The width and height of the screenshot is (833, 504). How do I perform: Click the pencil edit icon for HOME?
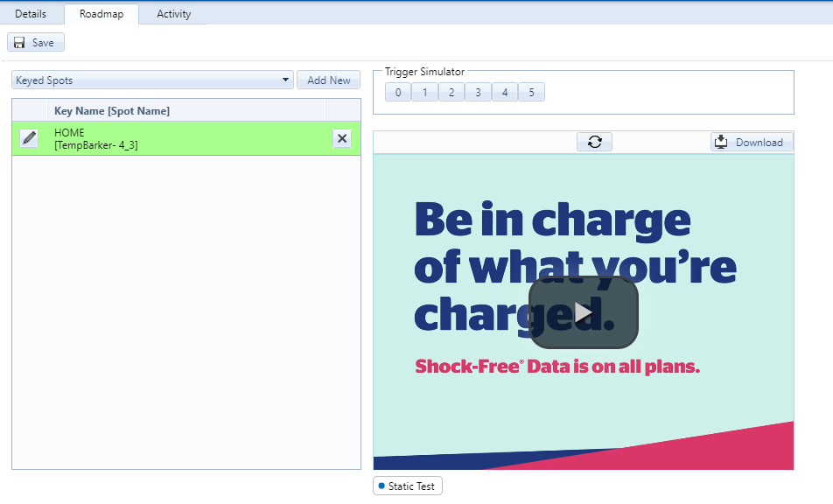click(x=29, y=138)
